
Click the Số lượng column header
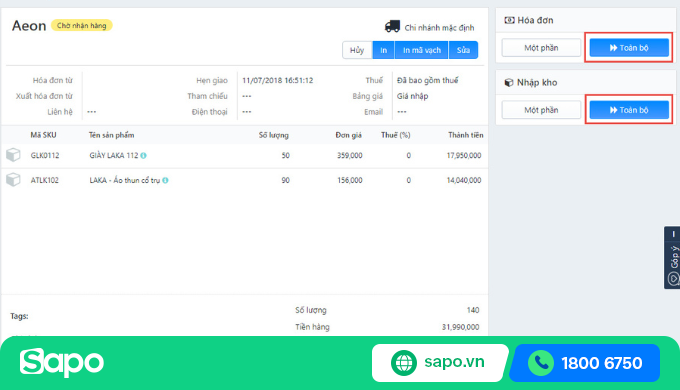274,135
